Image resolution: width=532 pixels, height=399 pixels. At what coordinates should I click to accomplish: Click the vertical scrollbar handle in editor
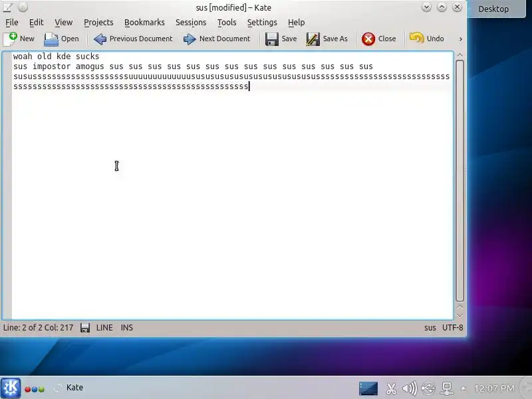click(x=460, y=181)
